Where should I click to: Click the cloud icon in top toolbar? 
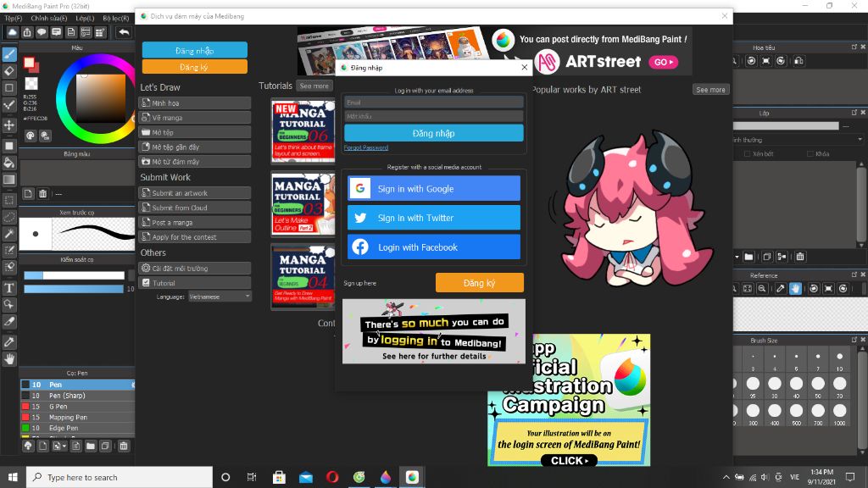pyautogui.click(x=12, y=32)
